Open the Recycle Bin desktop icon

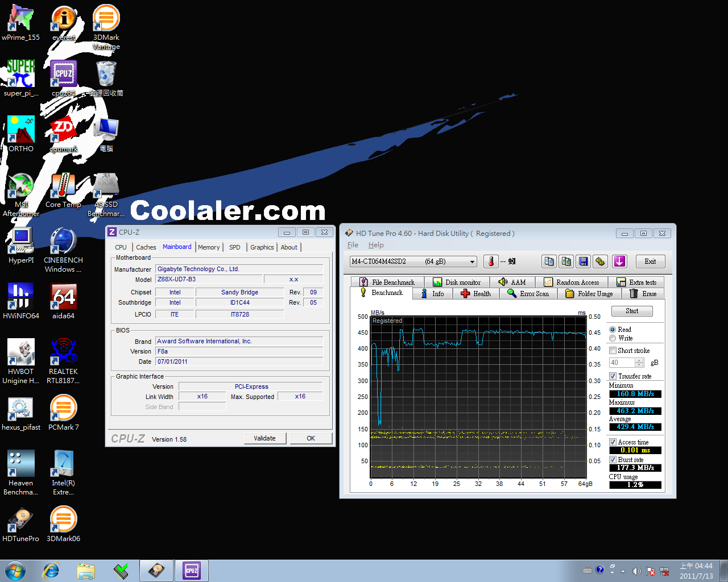(x=106, y=79)
